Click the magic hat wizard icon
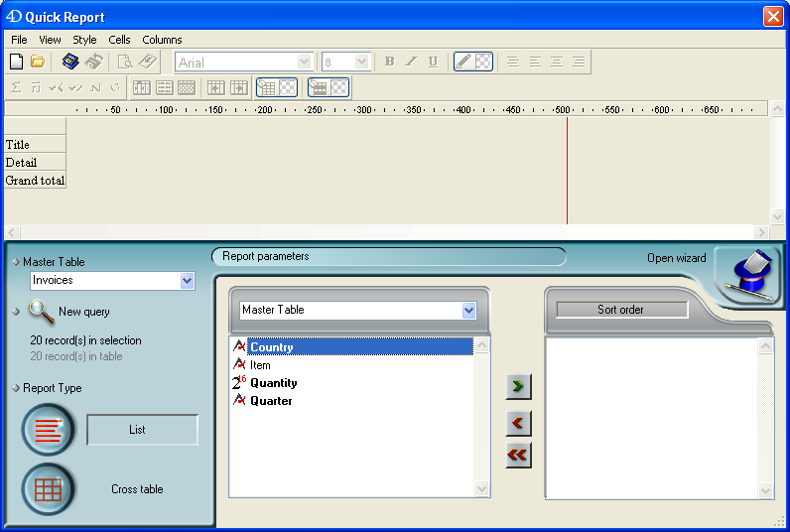This screenshot has height=532, width=790. point(749,275)
